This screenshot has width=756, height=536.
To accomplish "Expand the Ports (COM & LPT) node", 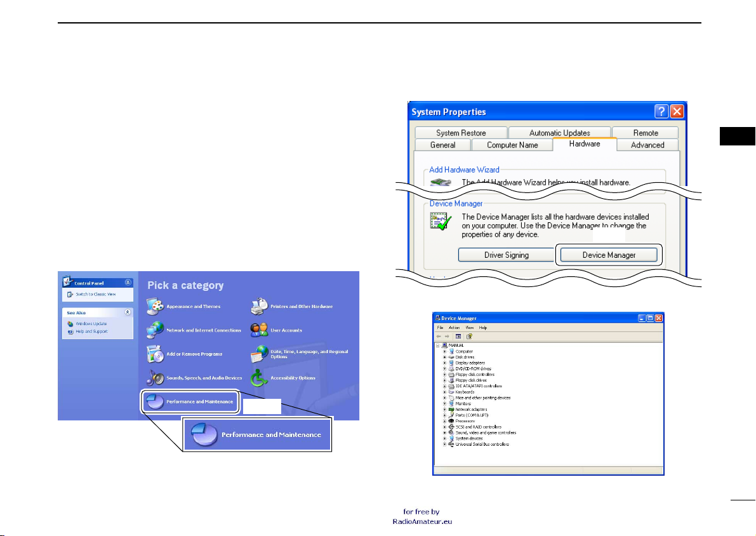I will point(444,415).
